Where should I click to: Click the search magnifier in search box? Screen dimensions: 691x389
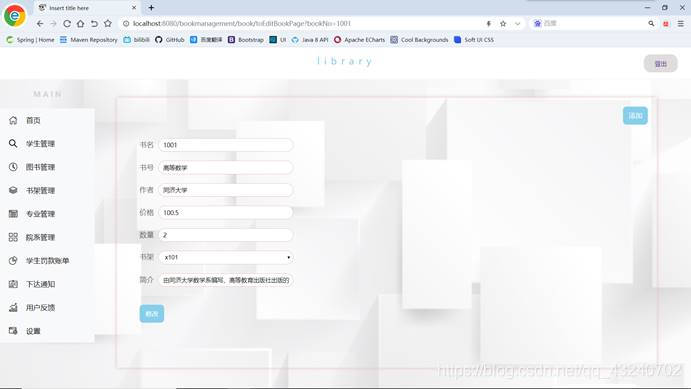651,23
